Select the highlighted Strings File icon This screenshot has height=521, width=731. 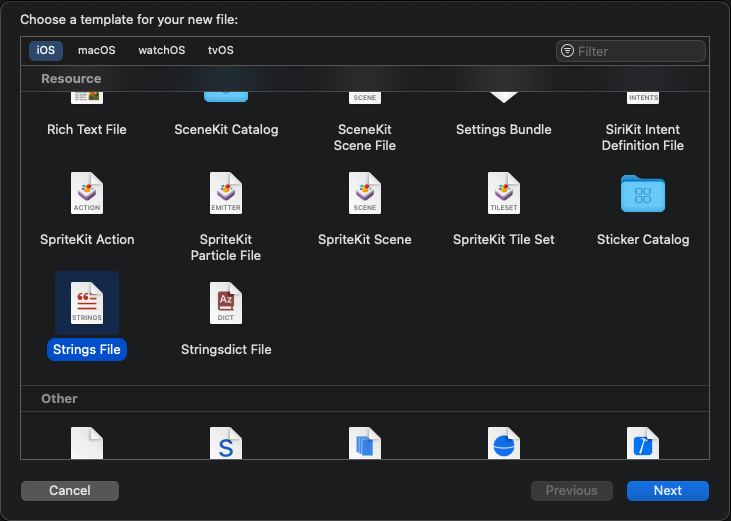coord(87,303)
